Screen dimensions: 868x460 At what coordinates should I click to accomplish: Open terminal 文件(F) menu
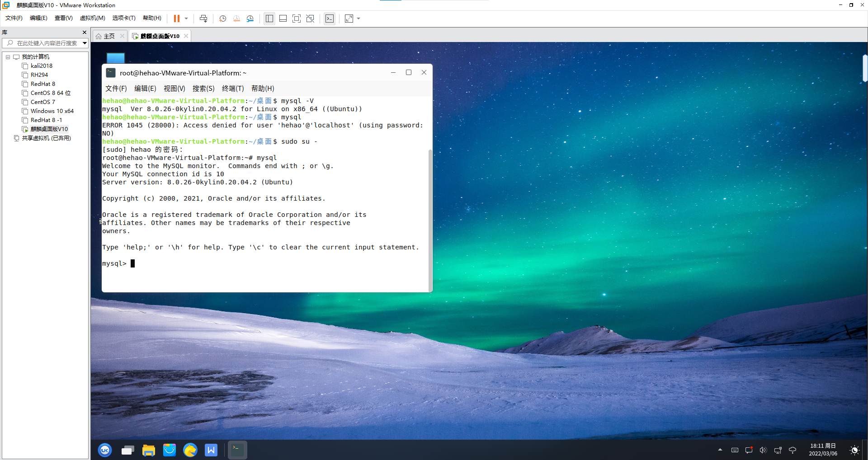pos(116,89)
